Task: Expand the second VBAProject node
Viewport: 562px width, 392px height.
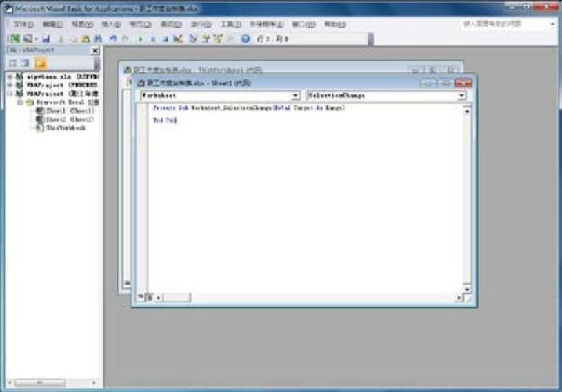Action: 10,85
